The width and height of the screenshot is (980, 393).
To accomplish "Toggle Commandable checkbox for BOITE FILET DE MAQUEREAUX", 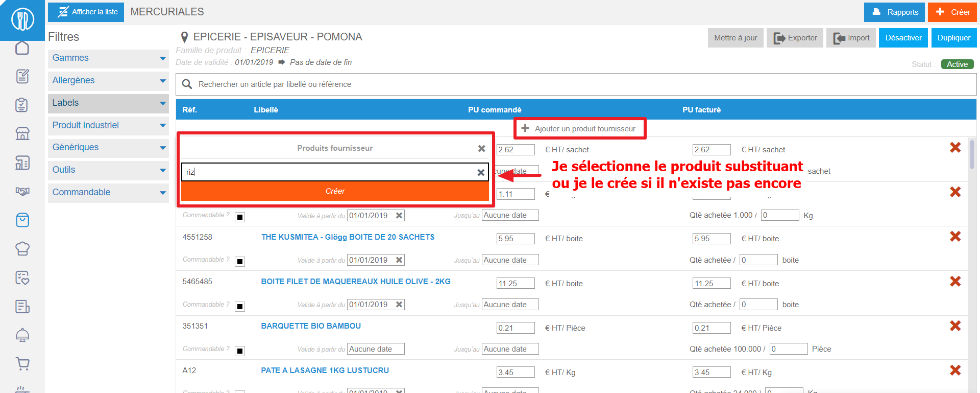I will (x=240, y=306).
